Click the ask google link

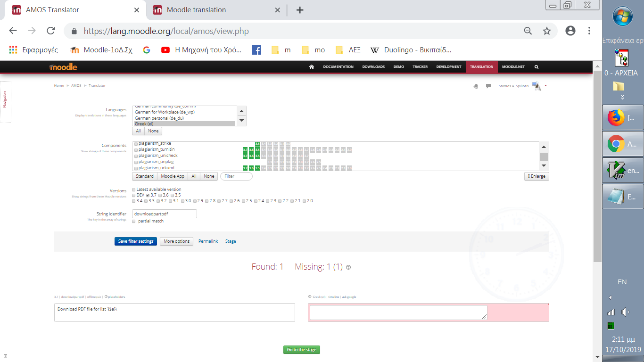(x=349, y=297)
